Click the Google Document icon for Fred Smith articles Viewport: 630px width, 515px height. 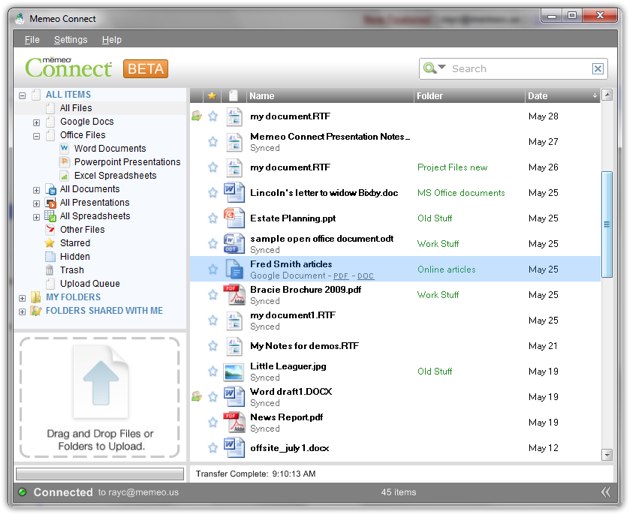234,269
